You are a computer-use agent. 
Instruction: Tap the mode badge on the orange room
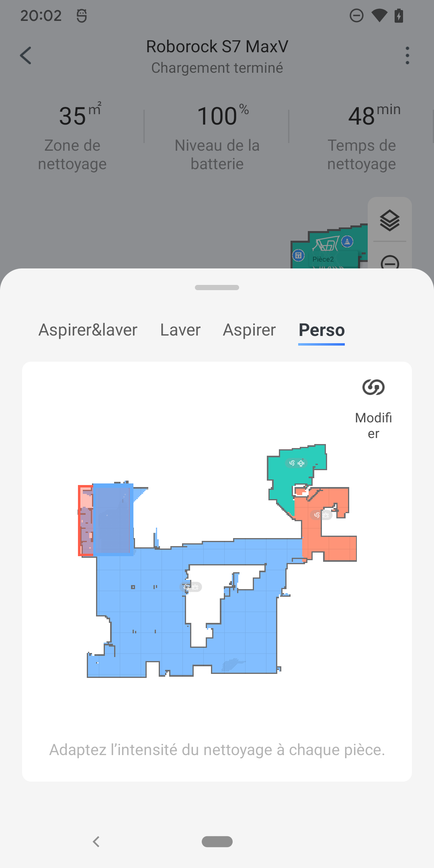point(321,515)
